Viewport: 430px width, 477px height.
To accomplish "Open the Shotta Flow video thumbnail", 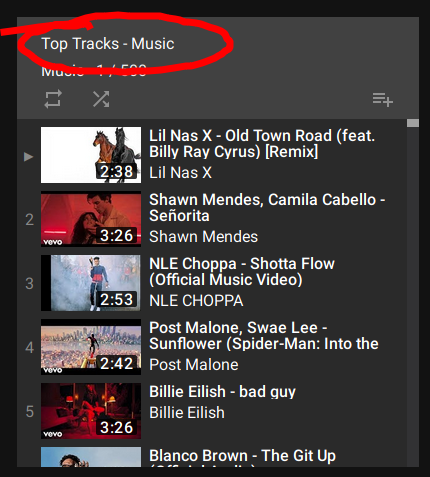I will click(91, 283).
